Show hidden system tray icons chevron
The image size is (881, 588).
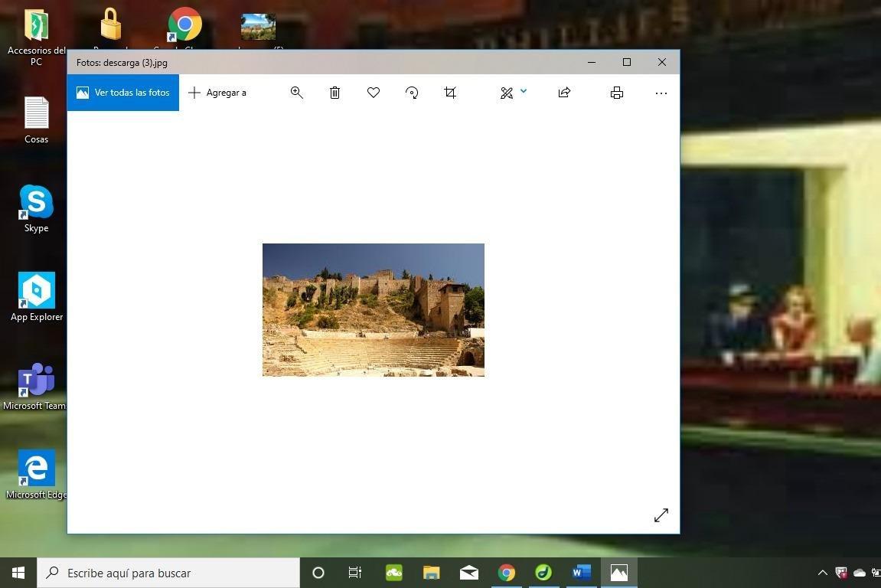[823, 573]
